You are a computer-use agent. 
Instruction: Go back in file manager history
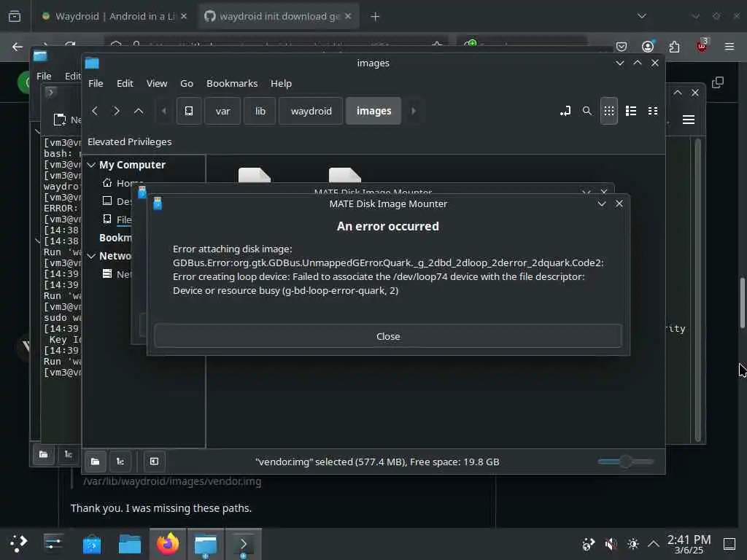pos(95,111)
